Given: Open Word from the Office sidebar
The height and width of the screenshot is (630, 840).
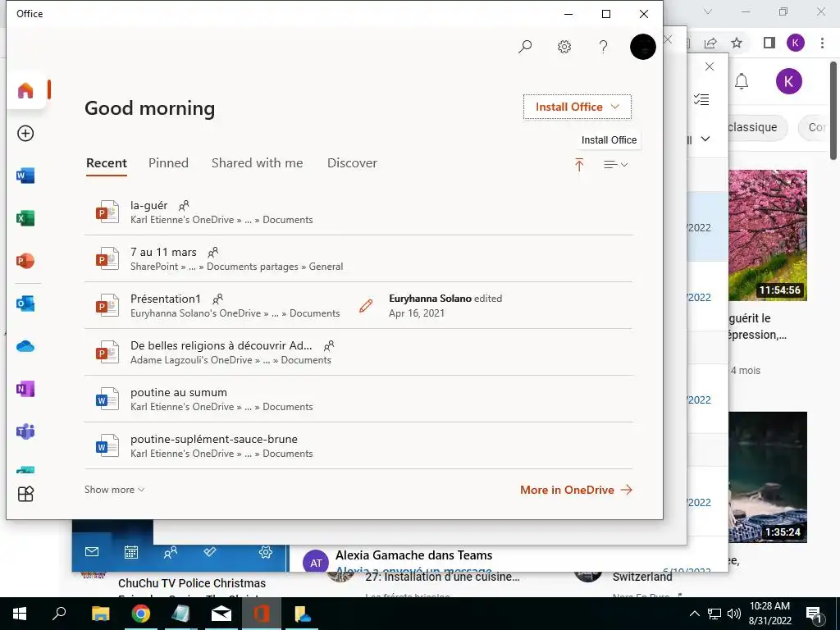Looking at the screenshot, I should 25,176.
